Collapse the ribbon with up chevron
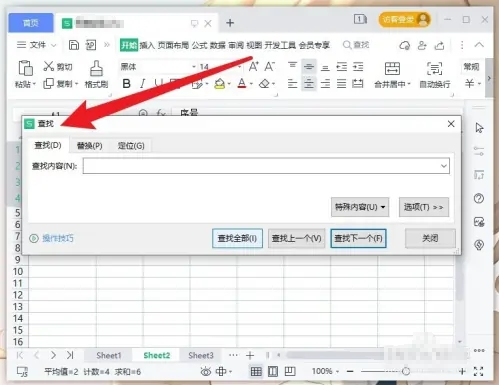Screen dimensions: 499x385 479,45
